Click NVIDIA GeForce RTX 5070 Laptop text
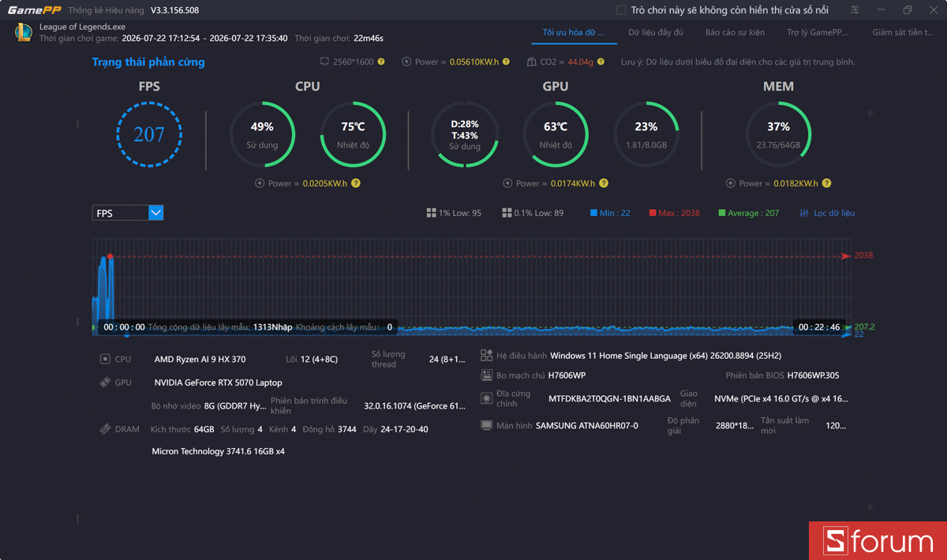Image resolution: width=947 pixels, height=560 pixels. 219,383
